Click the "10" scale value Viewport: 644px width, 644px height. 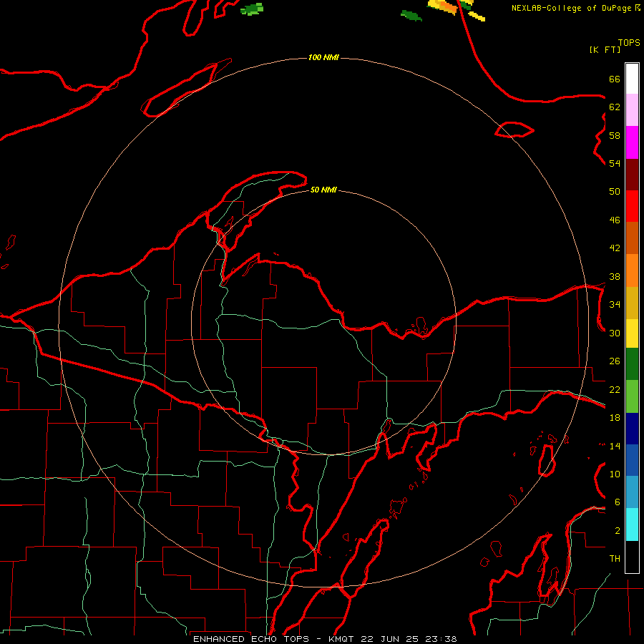(x=615, y=474)
